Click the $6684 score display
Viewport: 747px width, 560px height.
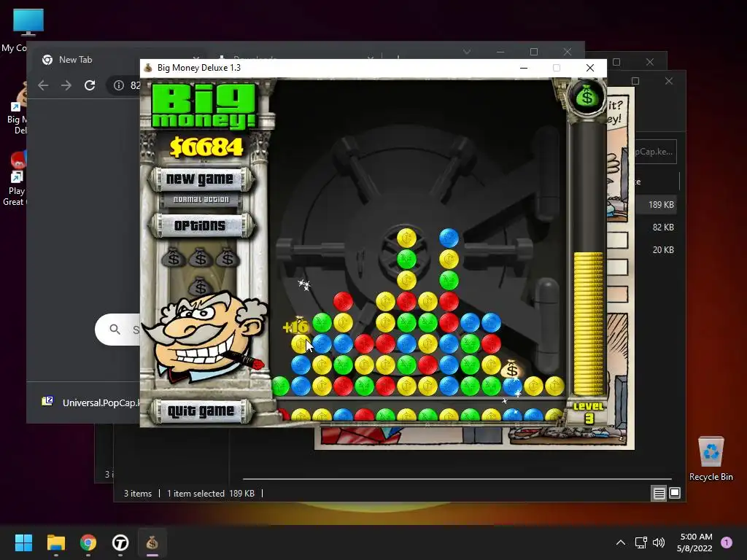pyautogui.click(x=206, y=147)
